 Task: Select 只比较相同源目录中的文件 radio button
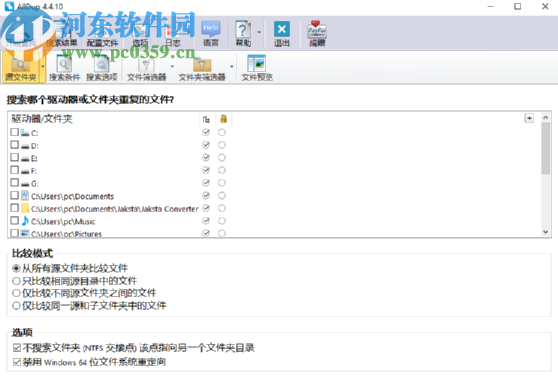click(x=16, y=281)
